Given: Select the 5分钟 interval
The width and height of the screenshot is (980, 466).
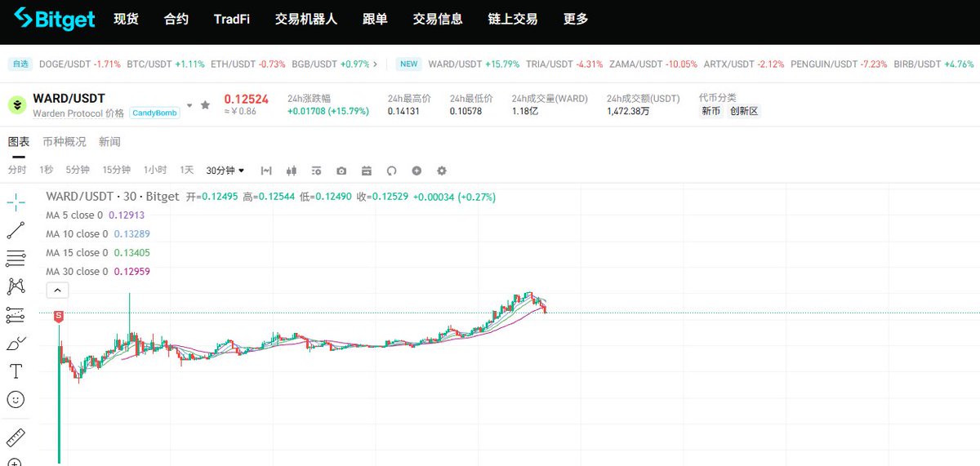Looking at the screenshot, I should (x=78, y=170).
